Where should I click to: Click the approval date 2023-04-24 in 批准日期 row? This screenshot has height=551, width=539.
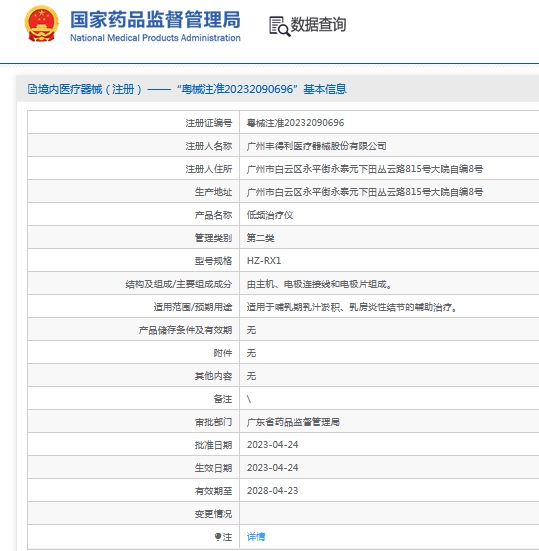pos(272,445)
